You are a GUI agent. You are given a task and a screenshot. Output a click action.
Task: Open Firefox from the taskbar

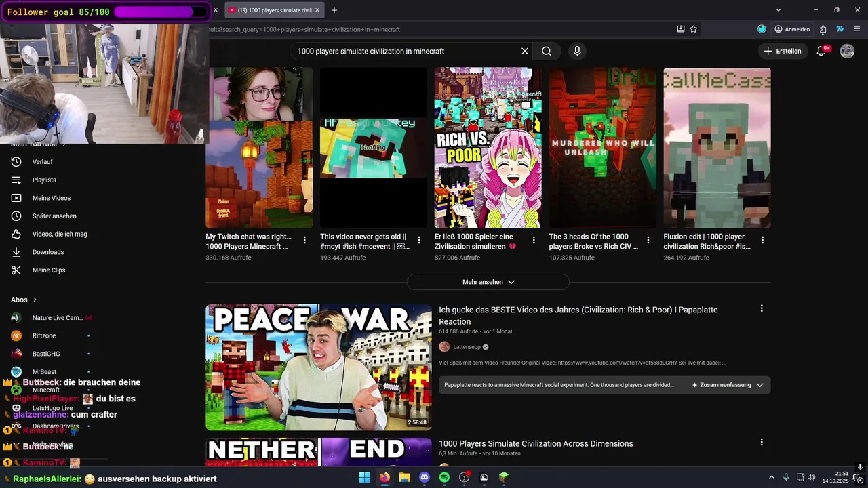tap(384, 477)
